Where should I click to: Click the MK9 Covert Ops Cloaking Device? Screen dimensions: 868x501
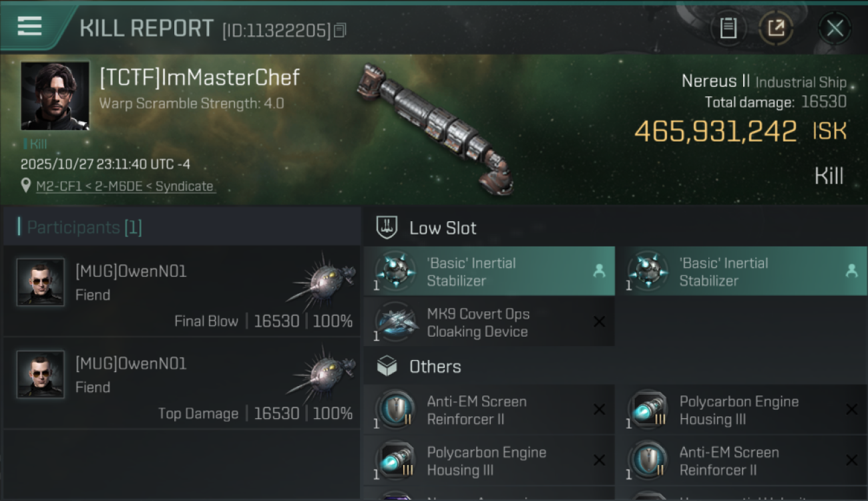pos(489,323)
